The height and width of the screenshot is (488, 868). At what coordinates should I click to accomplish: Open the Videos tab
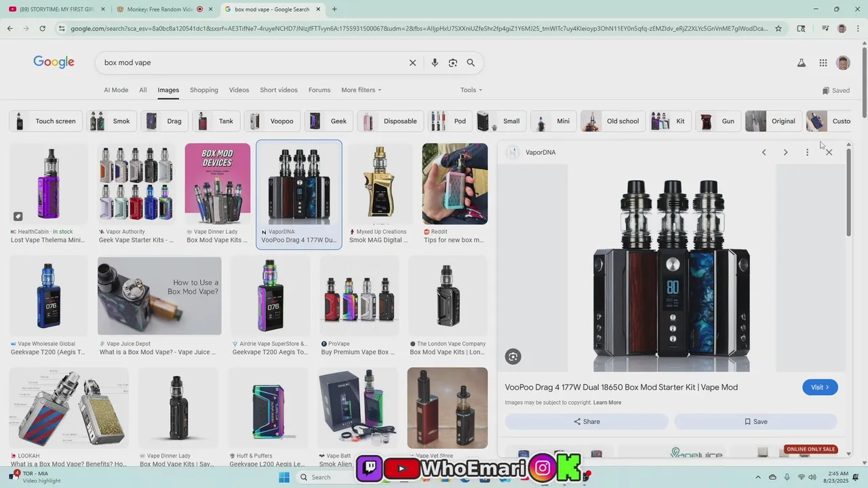pos(239,90)
